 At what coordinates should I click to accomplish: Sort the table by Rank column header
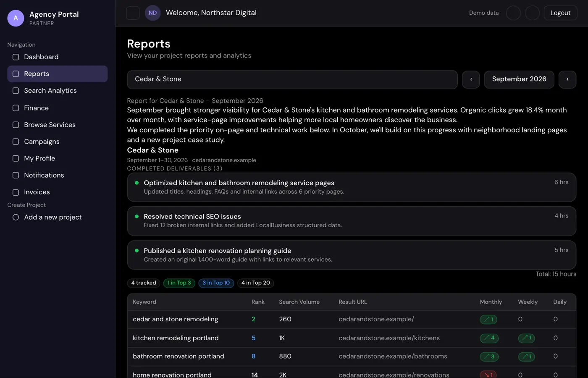tap(258, 302)
